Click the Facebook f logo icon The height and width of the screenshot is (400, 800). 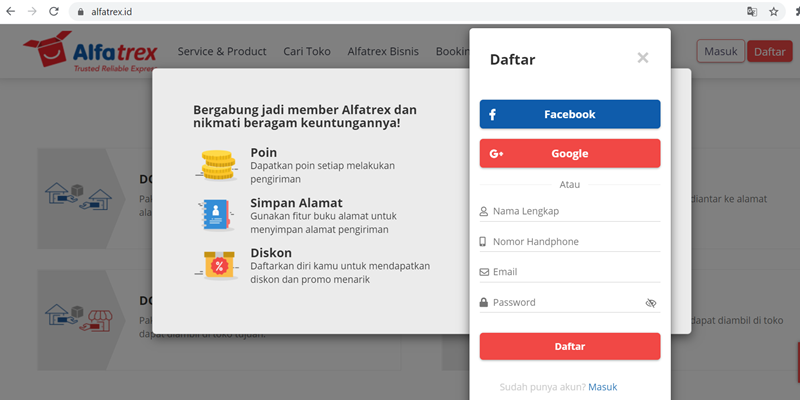pyautogui.click(x=492, y=115)
